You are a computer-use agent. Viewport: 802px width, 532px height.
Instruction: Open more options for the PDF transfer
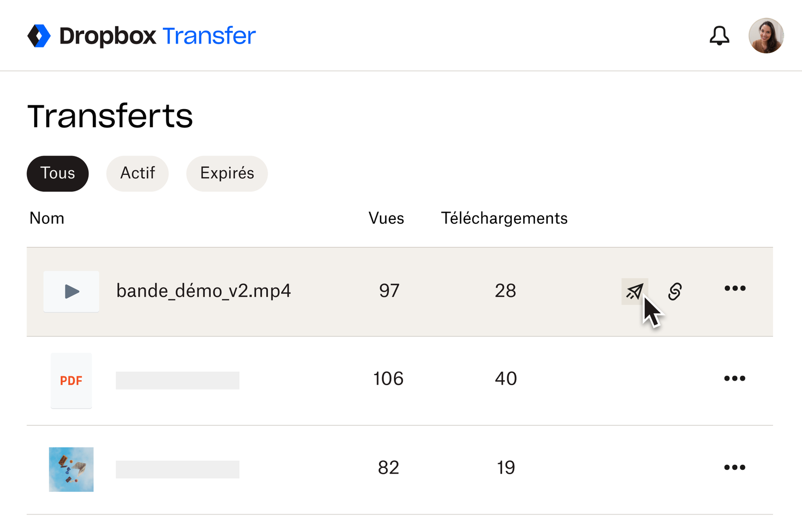[735, 378]
